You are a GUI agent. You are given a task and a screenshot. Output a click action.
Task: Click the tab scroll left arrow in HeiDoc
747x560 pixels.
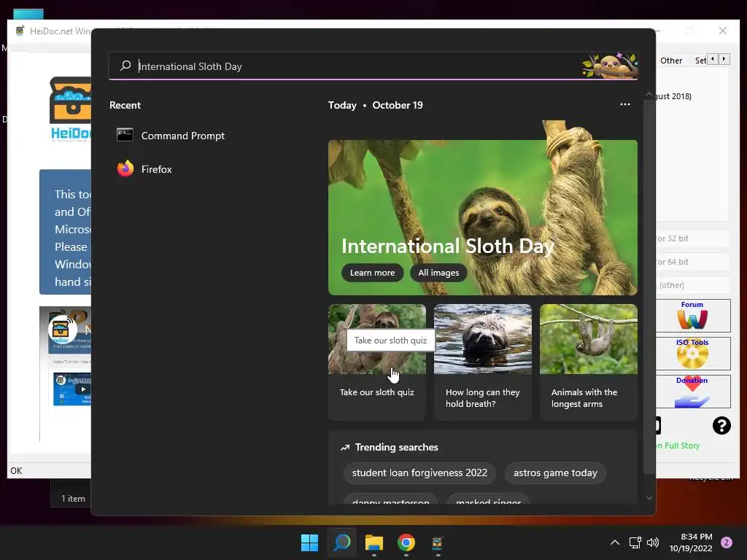click(713, 59)
